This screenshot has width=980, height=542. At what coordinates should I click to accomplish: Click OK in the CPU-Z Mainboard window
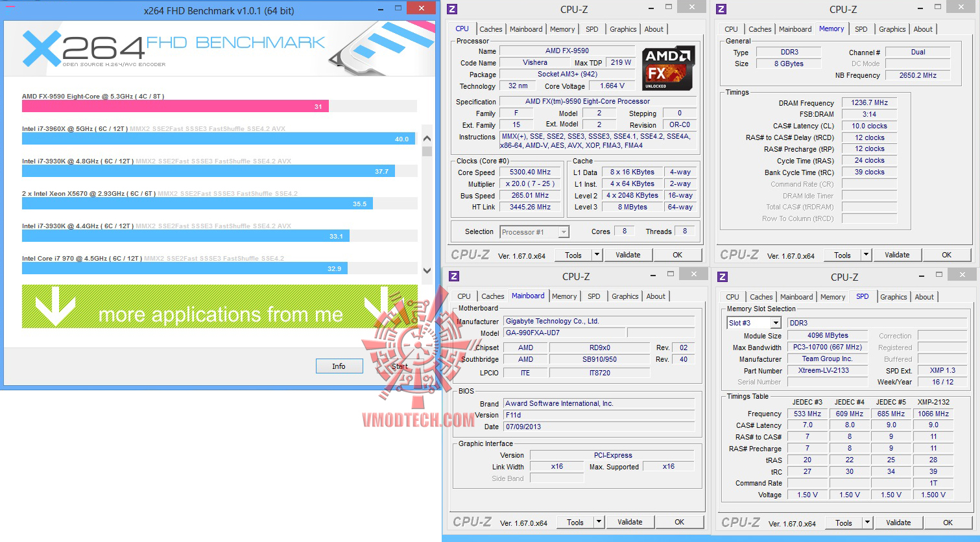(x=679, y=523)
